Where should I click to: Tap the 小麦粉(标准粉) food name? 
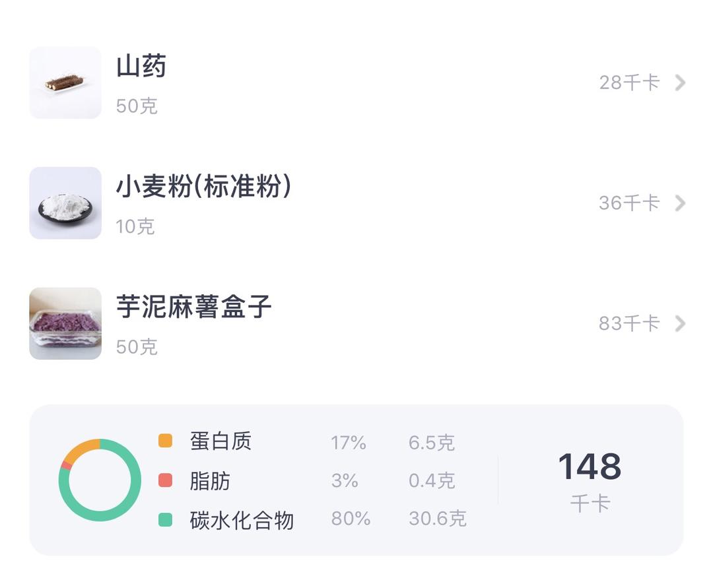tap(203, 187)
